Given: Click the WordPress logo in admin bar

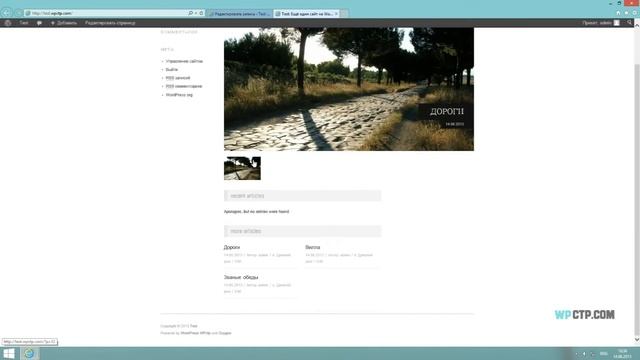Looking at the screenshot, I should pyautogui.click(x=8, y=23).
